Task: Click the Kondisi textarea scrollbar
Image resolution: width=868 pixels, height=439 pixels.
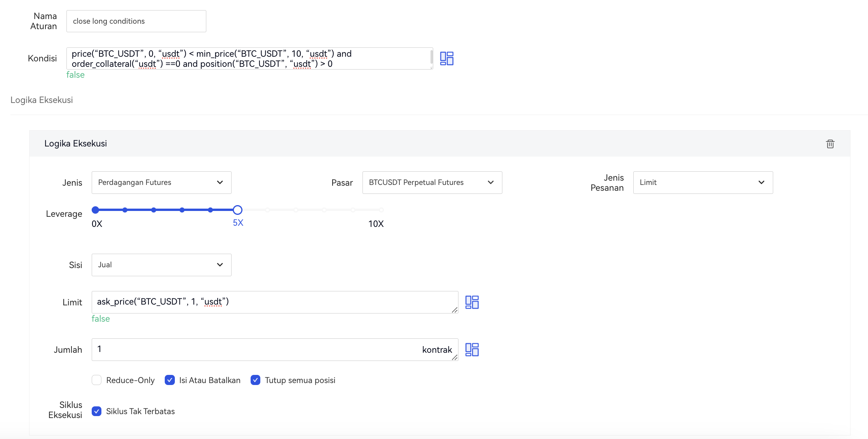Action: point(431,57)
